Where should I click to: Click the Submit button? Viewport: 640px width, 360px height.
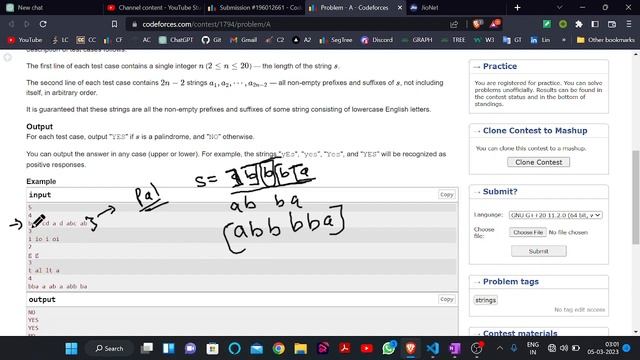(538, 251)
